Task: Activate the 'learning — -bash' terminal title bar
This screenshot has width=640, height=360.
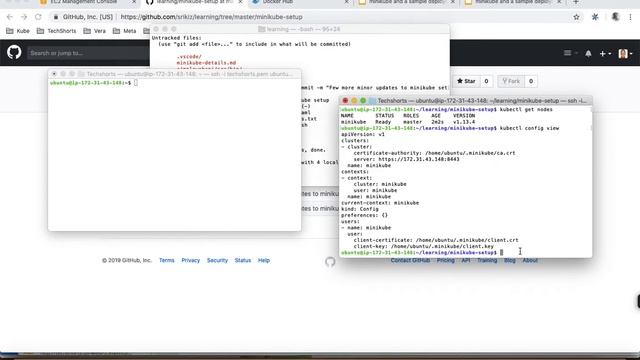Action: 300,29
